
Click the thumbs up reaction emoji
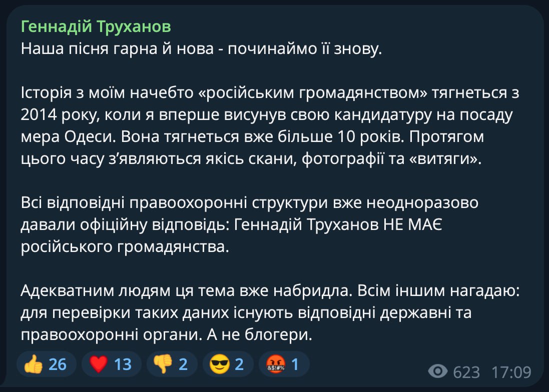(34, 364)
